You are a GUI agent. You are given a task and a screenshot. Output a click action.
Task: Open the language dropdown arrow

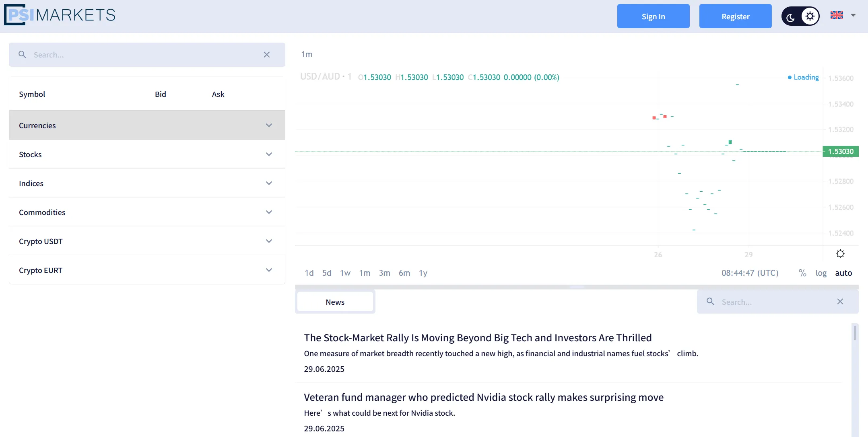[853, 15]
